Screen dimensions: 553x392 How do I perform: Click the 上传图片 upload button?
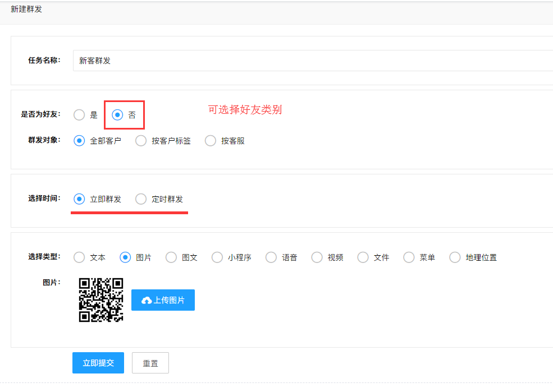coord(163,300)
